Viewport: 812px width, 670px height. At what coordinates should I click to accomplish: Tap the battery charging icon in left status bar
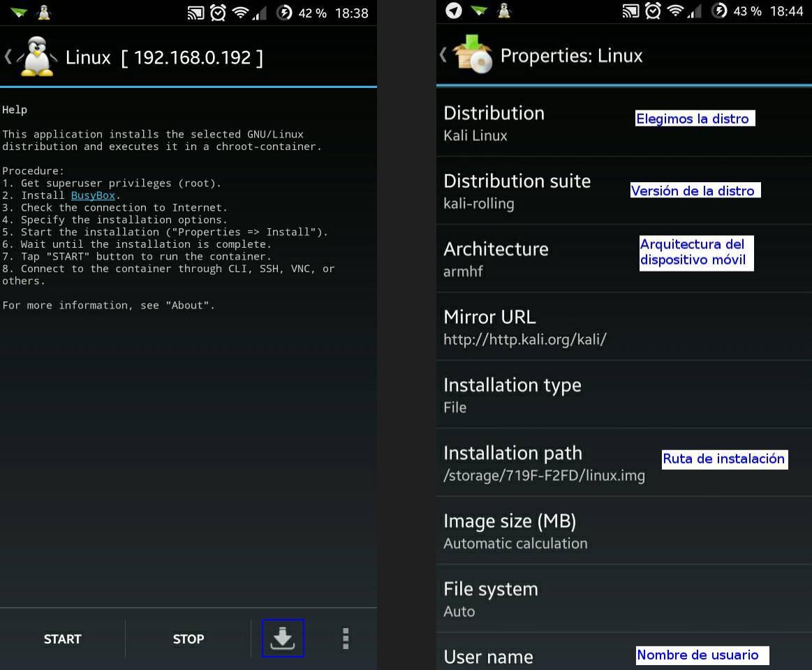(x=284, y=13)
